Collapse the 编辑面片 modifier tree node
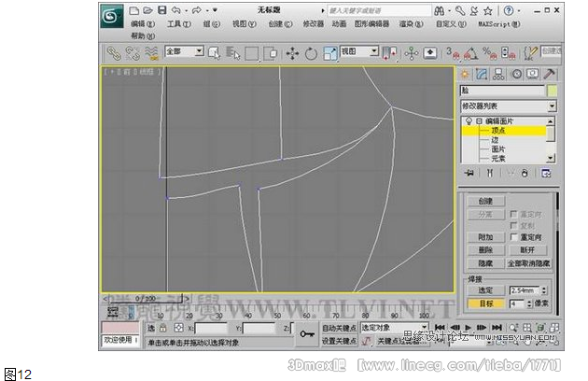This screenshot has height=381, width=588. (x=479, y=121)
